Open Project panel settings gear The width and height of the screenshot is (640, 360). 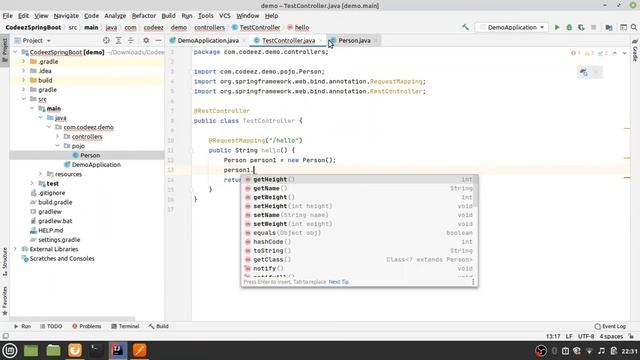tap(146, 40)
